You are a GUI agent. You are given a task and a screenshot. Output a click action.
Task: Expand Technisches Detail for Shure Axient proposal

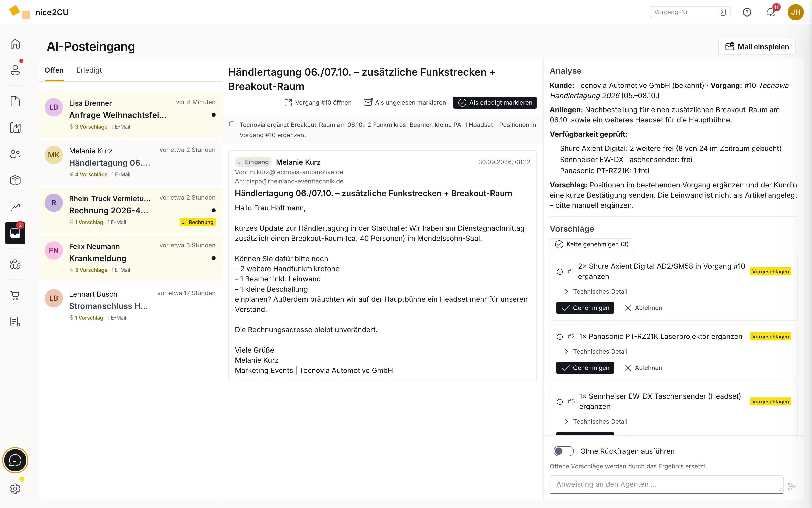[x=596, y=291]
